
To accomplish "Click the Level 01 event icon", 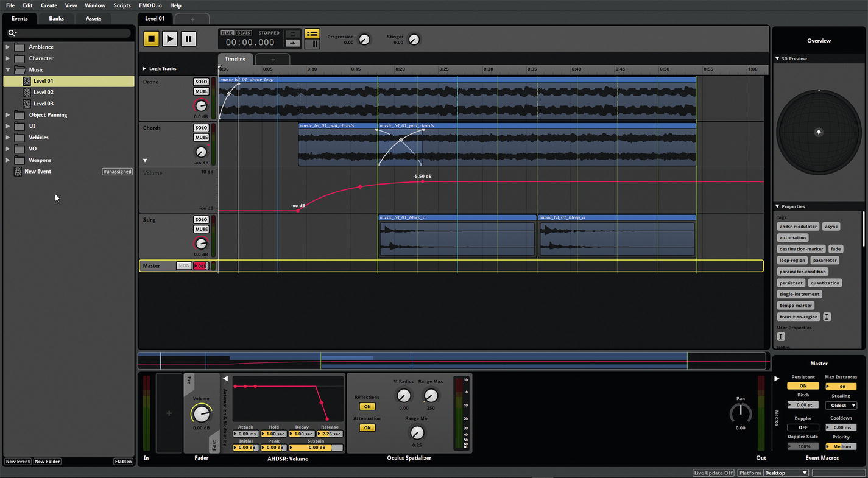I will point(27,81).
